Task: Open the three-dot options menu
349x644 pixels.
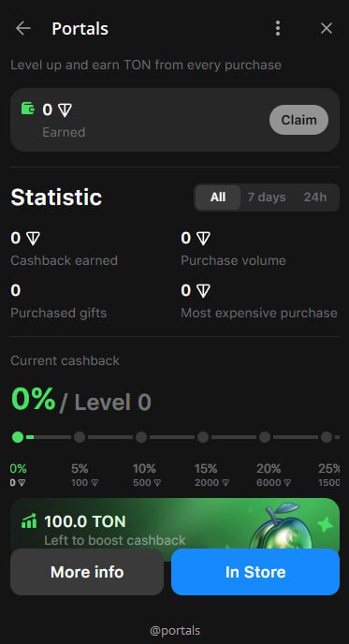Action: [x=278, y=28]
